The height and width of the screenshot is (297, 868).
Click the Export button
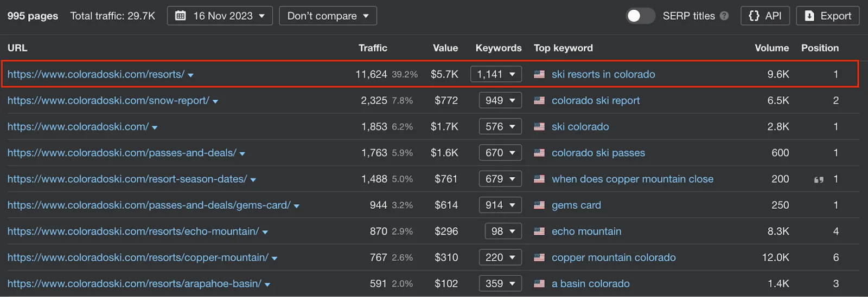tap(828, 16)
